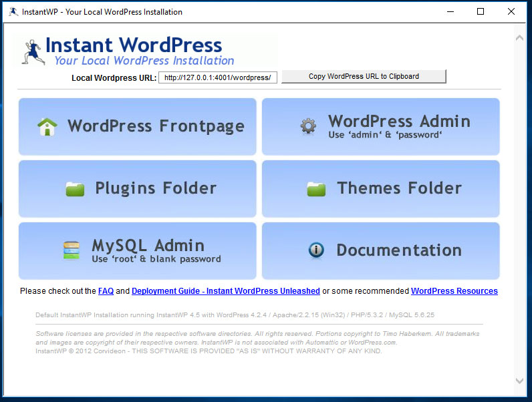This screenshot has height=402, width=532.
Task: Follow the FAQ link
Action: (x=106, y=291)
